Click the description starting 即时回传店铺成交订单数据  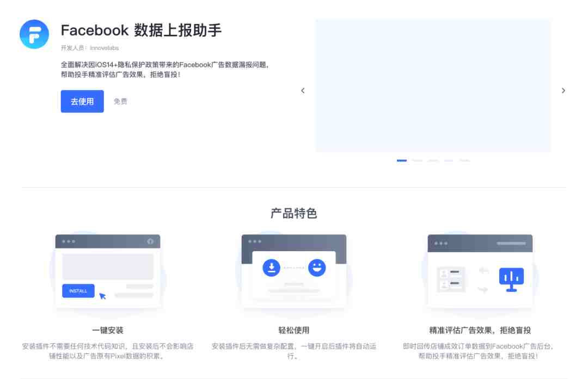pyautogui.click(x=479, y=351)
